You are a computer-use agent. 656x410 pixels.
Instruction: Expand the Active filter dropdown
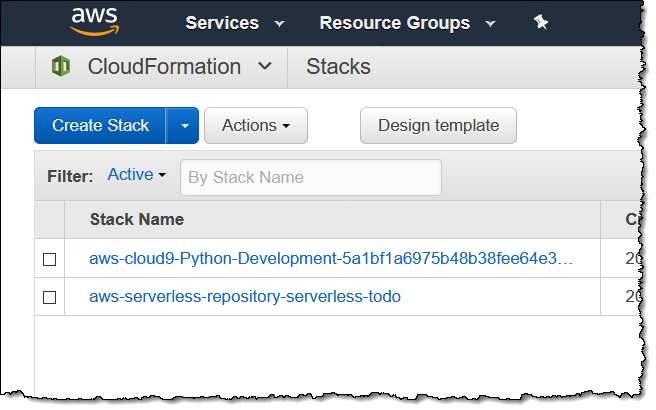136,175
